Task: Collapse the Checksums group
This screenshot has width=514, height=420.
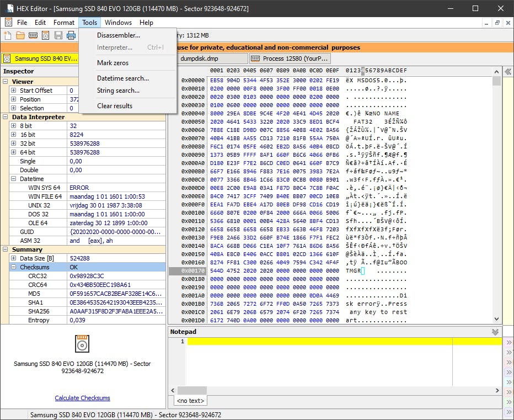Action: [x=13, y=267]
